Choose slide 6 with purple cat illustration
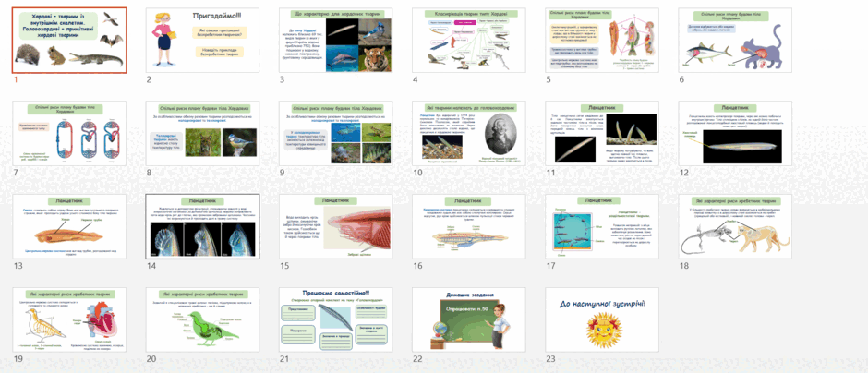 point(735,41)
